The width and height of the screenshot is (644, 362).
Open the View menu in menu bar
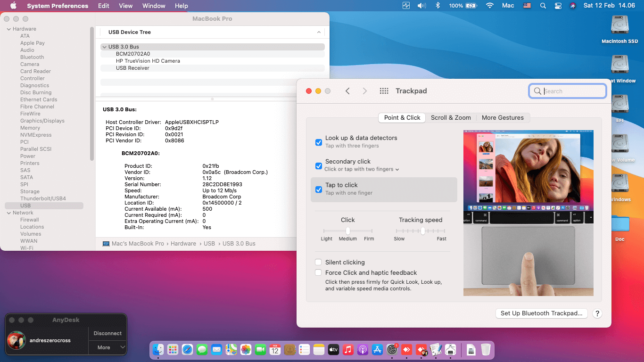pos(125,6)
